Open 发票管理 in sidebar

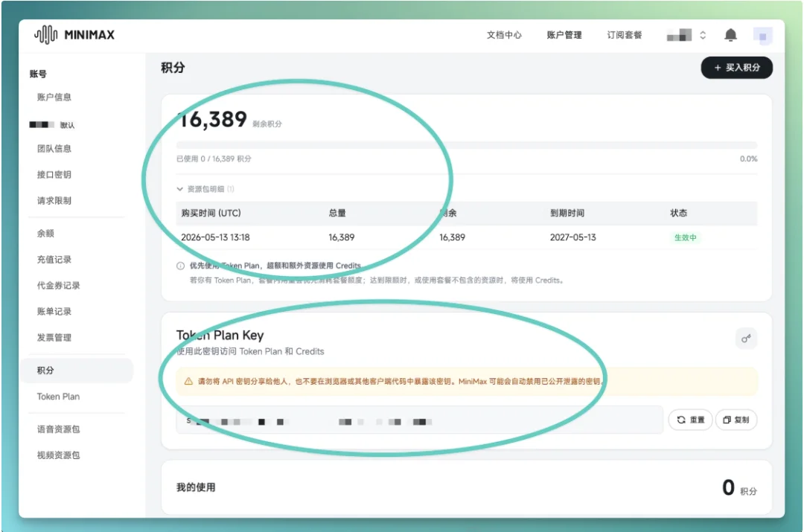coord(54,337)
